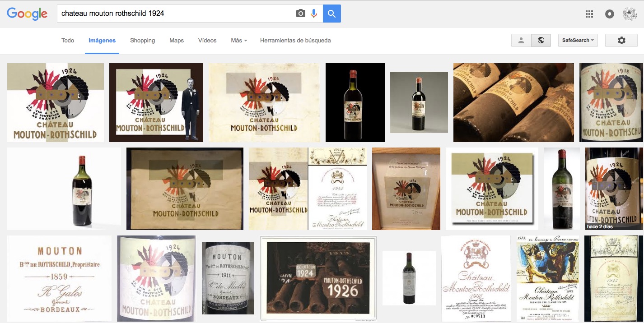Open the Mouton 1859 label thumbnail
Image resolution: width=644 pixels, height=323 pixels.
point(59,278)
